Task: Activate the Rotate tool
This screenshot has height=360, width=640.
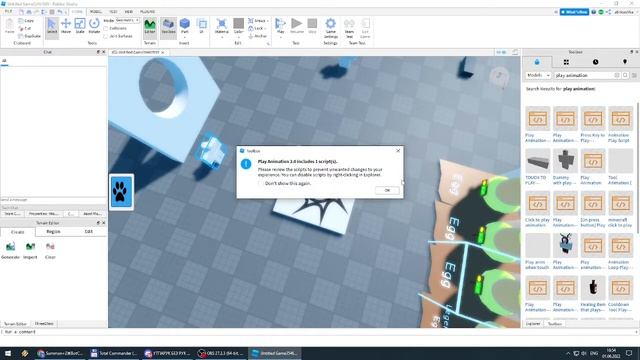Action: [94, 27]
